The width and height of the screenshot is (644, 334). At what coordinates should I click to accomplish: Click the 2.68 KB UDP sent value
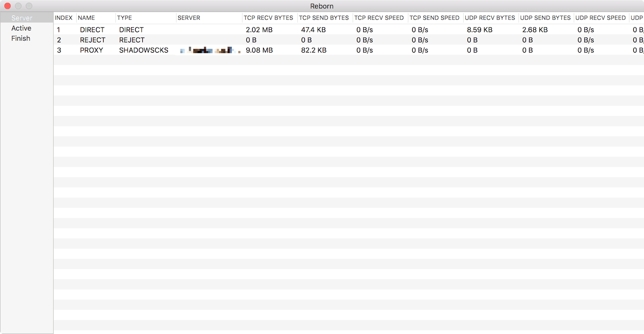(535, 30)
